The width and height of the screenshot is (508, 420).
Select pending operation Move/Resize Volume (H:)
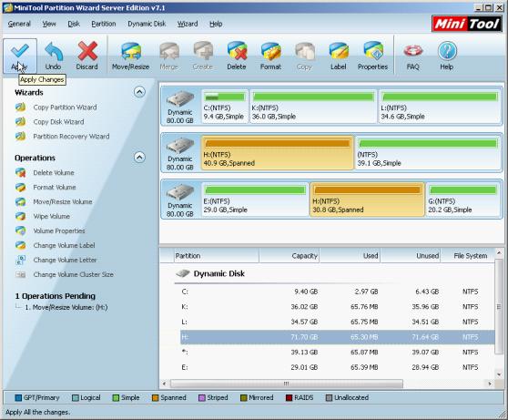[66, 307]
